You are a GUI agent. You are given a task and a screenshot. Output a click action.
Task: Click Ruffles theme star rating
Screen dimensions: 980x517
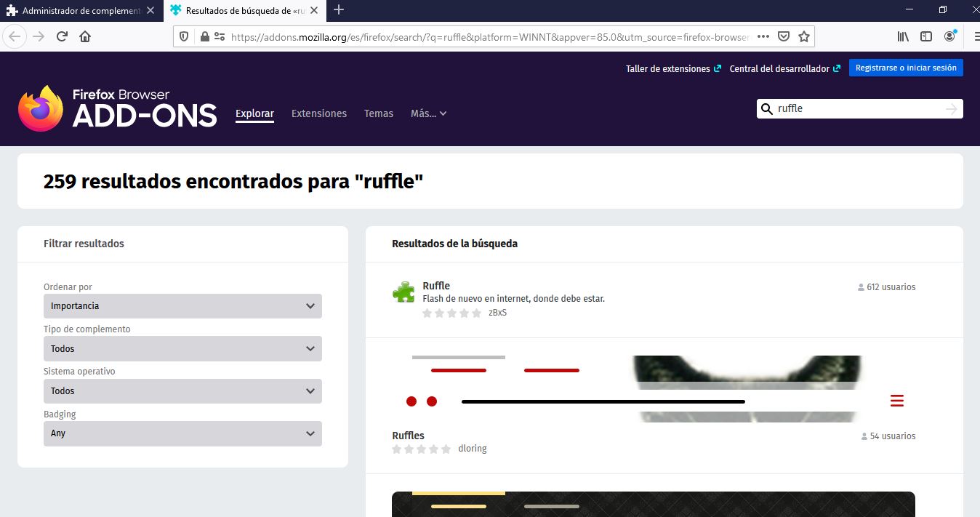pyautogui.click(x=422, y=449)
